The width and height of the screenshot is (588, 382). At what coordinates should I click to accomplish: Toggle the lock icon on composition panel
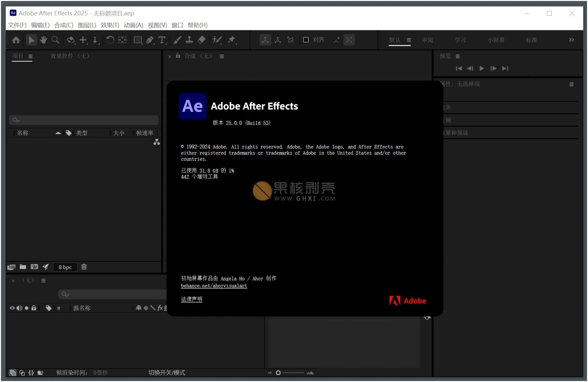click(x=178, y=56)
